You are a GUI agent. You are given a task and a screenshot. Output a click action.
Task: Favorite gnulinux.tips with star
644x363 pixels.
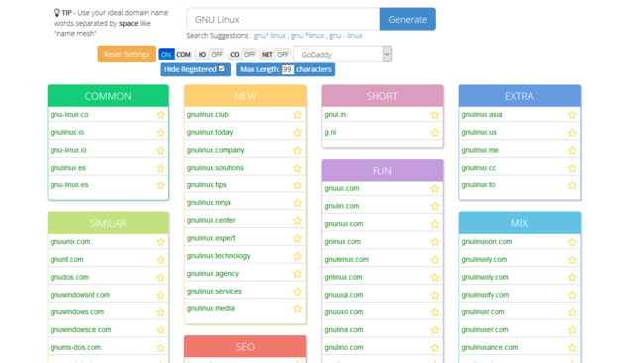298,185
